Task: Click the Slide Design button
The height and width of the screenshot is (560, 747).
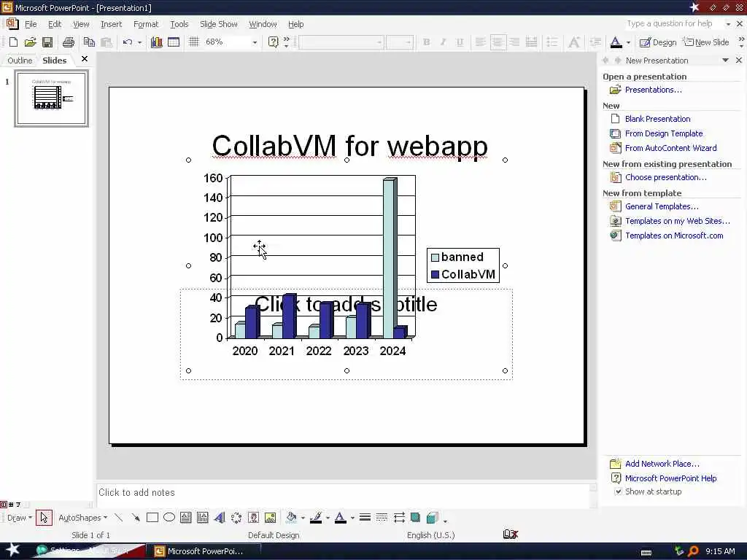Action: point(658,42)
